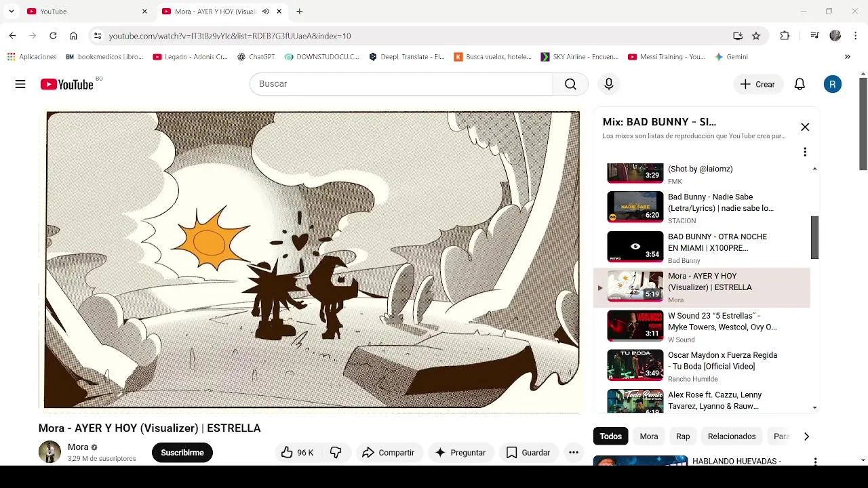The image size is (868, 488).
Task: Open the DeepL Translate bookmark
Action: [407, 57]
